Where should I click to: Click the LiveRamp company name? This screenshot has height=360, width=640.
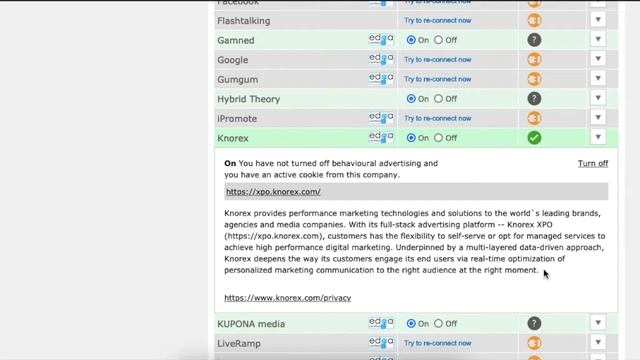click(x=239, y=344)
